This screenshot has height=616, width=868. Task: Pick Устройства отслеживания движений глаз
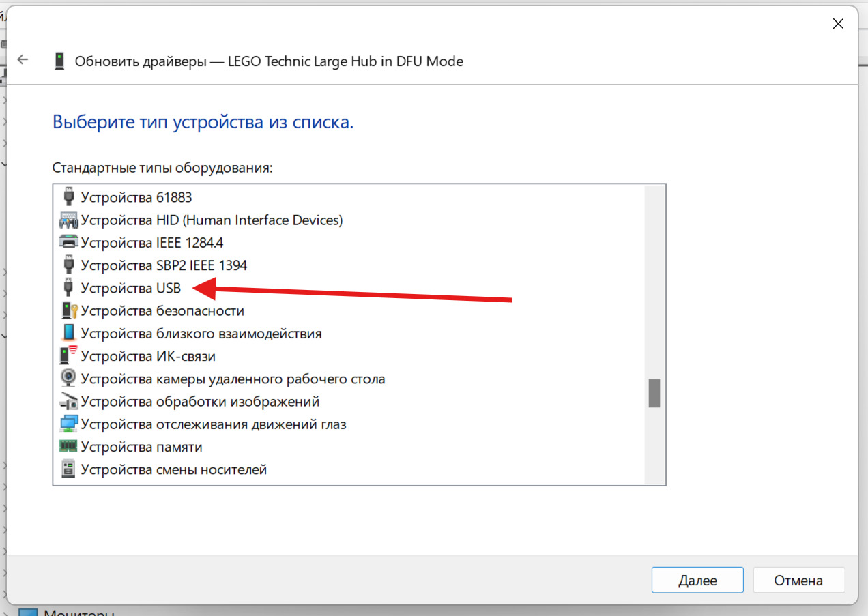pyautogui.click(x=213, y=424)
